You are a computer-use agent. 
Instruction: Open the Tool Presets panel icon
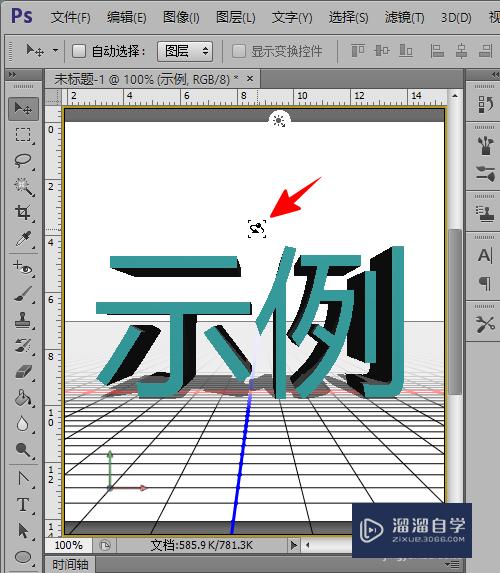coord(485,324)
